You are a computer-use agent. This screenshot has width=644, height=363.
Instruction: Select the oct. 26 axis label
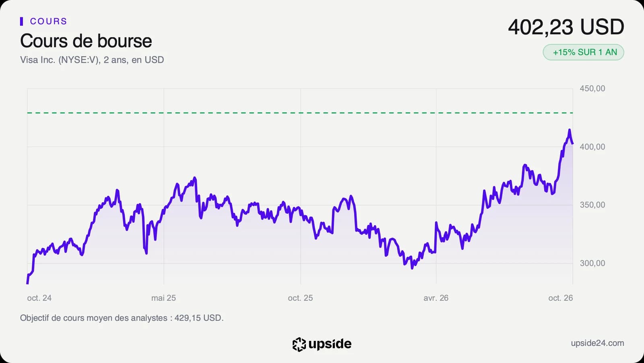(x=560, y=298)
